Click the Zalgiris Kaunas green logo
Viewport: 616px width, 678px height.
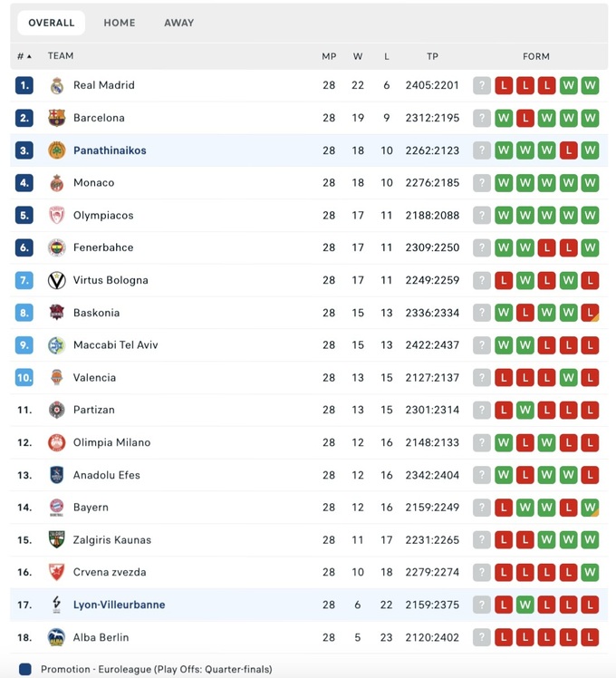(x=57, y=540)
